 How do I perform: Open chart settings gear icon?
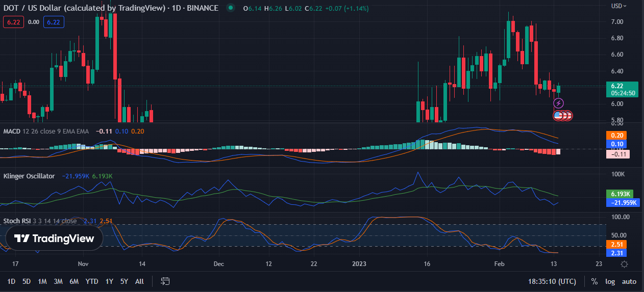click(x=624, y=264)
